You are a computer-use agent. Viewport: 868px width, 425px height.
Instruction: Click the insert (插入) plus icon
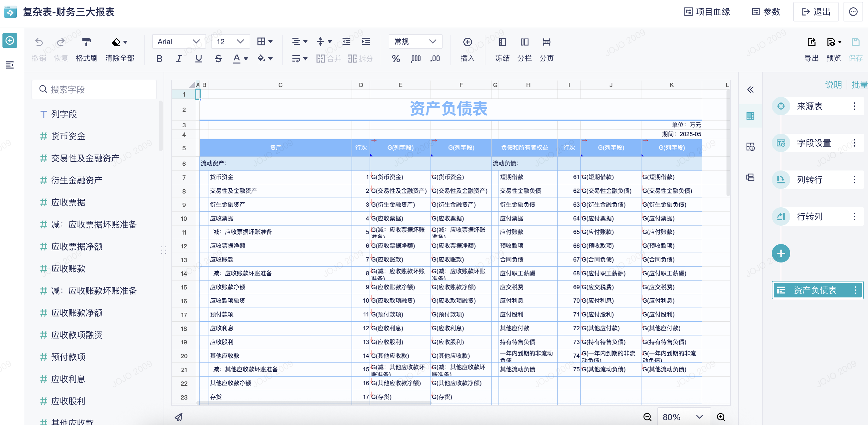[467, 42]
